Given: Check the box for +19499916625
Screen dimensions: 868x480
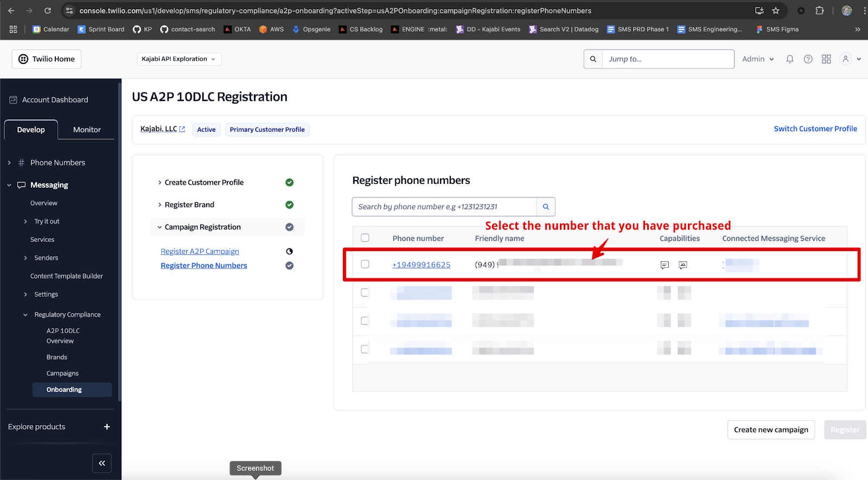Looking at the screenshot, I should click(x=365, y=264).
